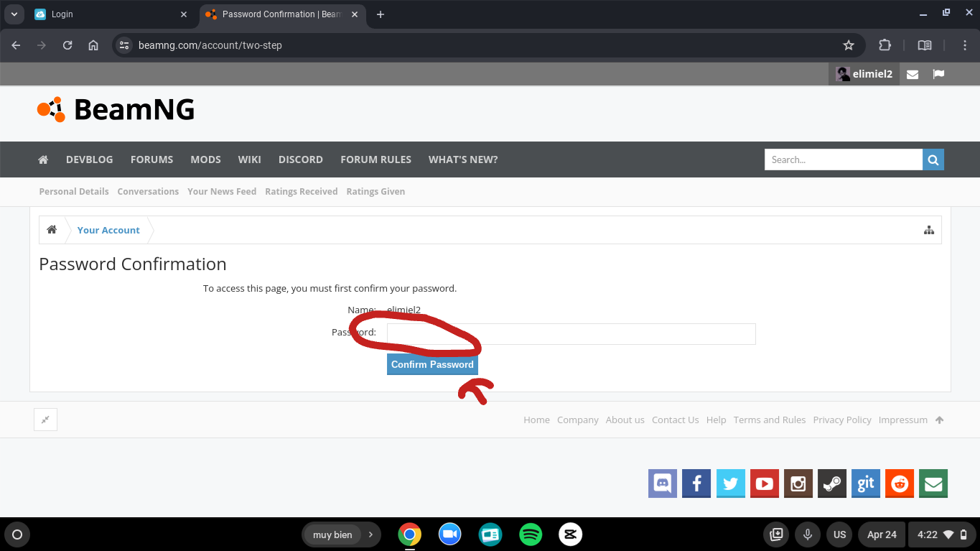Screen dimensions: 980x551
Task: Open Ratings Received link
Action: (x=302, y=191)
